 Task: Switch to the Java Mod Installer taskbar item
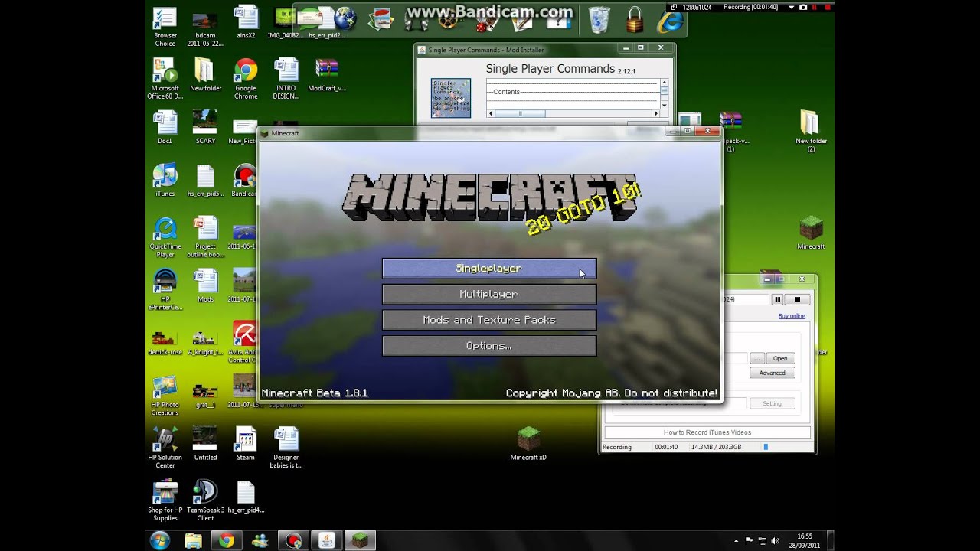pos(326,540)
